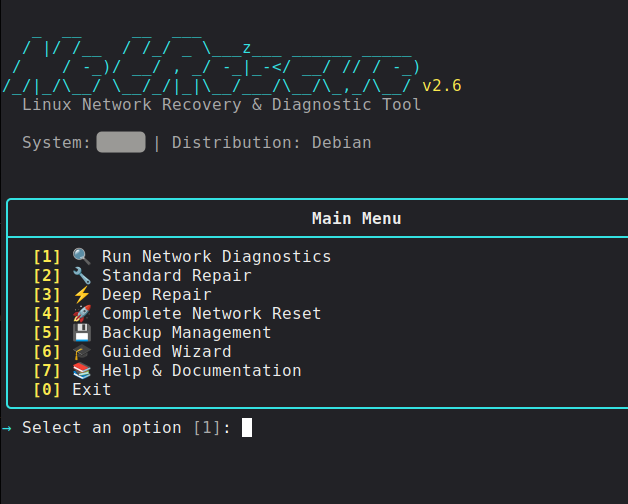The height and width of the screenshot is (504, 628).
Task: Click the Exit menu entry
Action: 92,389
